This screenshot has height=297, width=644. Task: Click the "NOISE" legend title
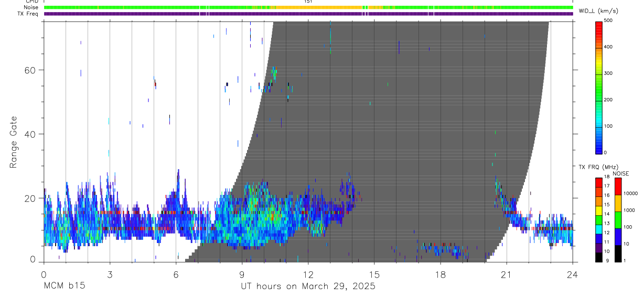click(621, 174)
